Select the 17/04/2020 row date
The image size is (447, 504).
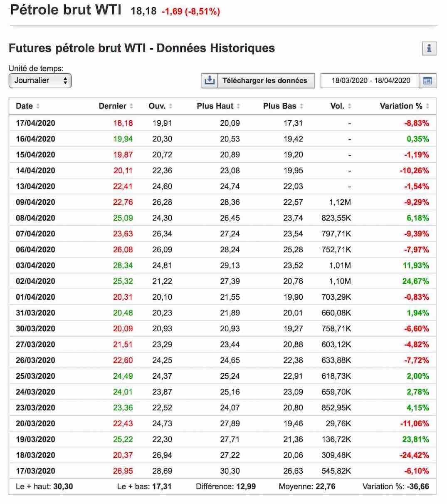(x=35, y=123)
